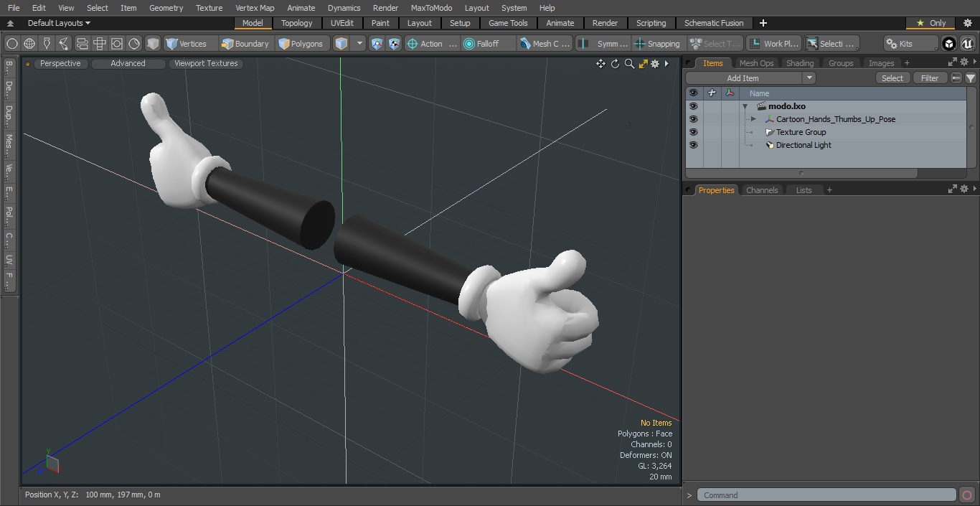Switch to the Shading tab
Image resolution: width=980 pixels, height=506 pixels.
point(800,63)
